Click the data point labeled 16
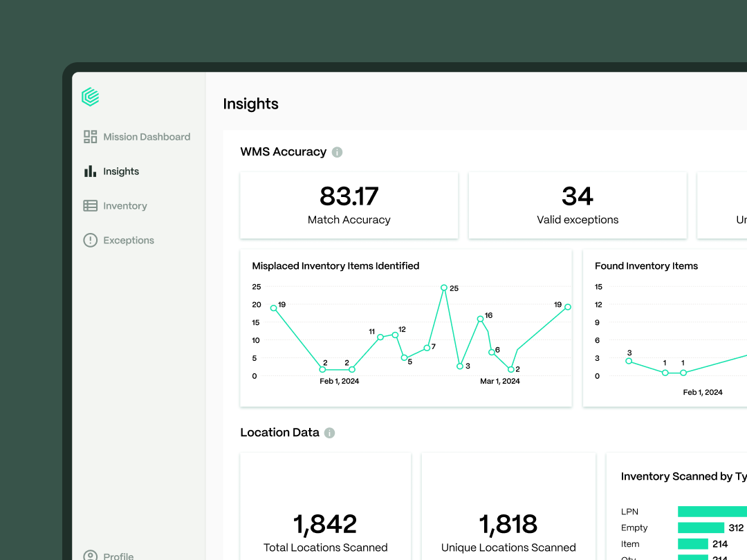Screen dimensions: 747x560 point(480,319)
